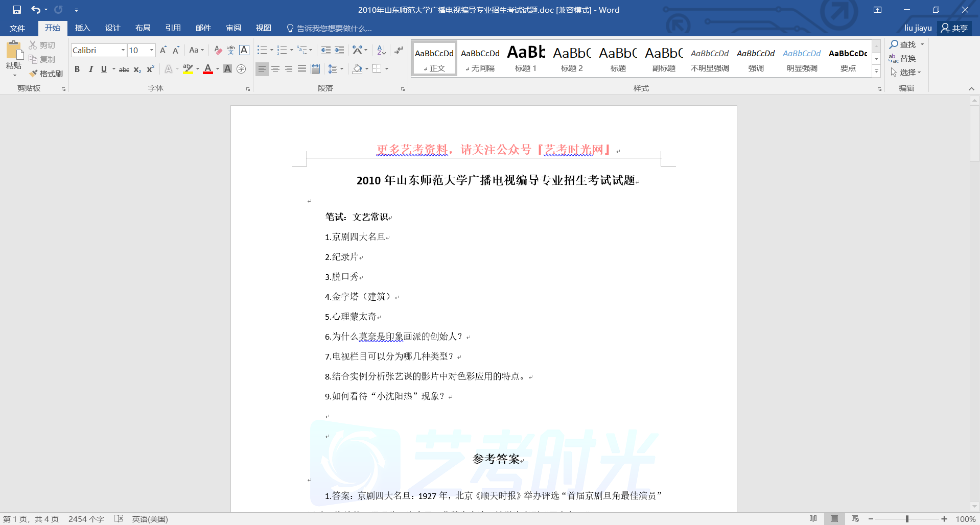Click the Undo arrow icon

pyautogui.click(x=35, y=10)
